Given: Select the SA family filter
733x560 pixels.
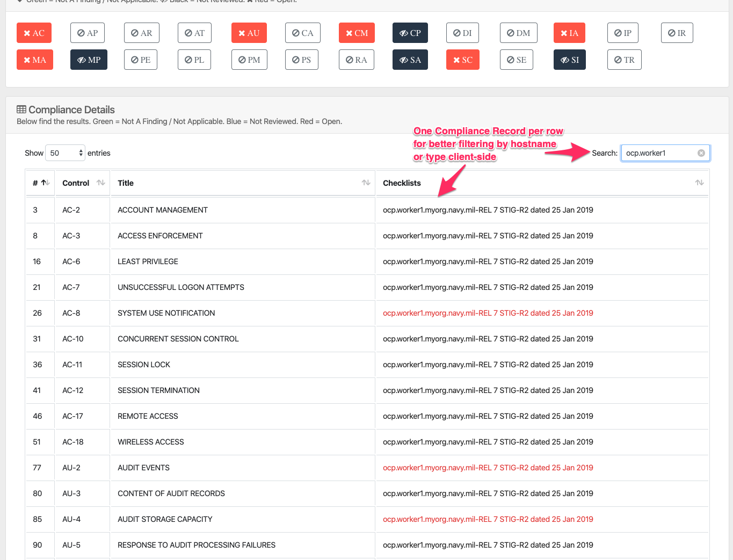Looking at the screenshot, I should click(x=410, y=60).
